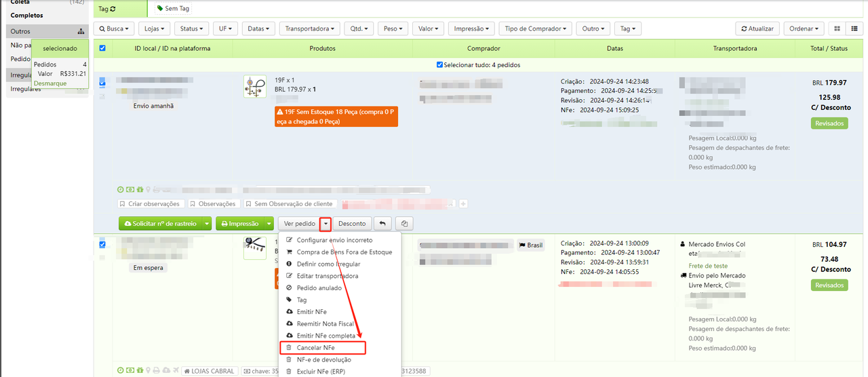Click the plus icon to add observation
This screenshot has height=377, width=868.
[463, 203]
